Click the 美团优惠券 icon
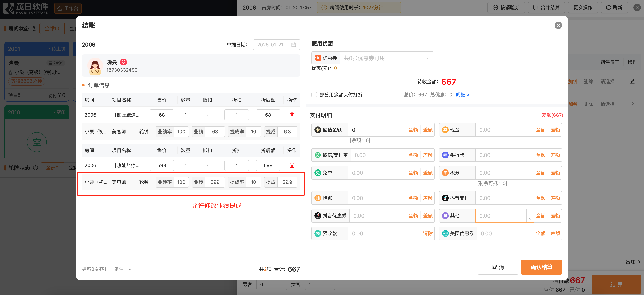 445,233
